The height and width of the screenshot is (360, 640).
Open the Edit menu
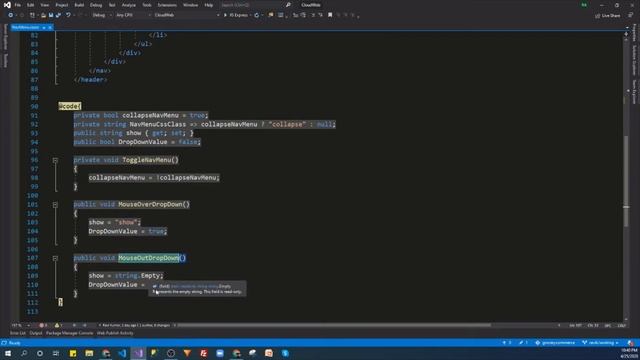pyautogui.click(x=31, y=5)
